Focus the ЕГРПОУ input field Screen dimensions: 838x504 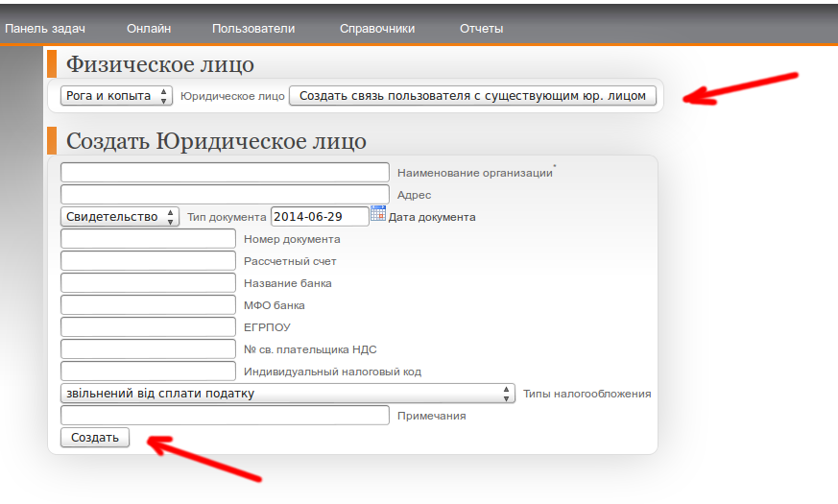[148, 327]
